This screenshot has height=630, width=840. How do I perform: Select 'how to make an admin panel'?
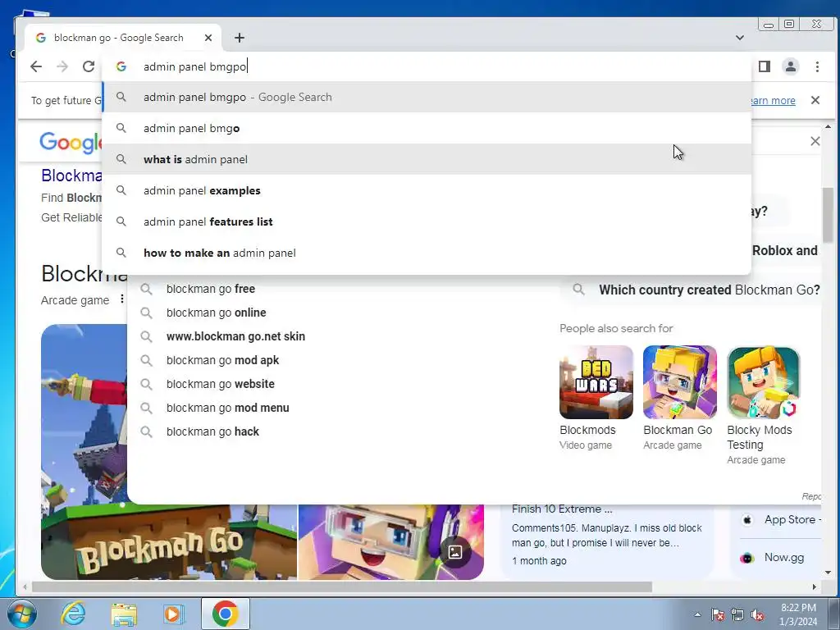[x=427, y=253]
